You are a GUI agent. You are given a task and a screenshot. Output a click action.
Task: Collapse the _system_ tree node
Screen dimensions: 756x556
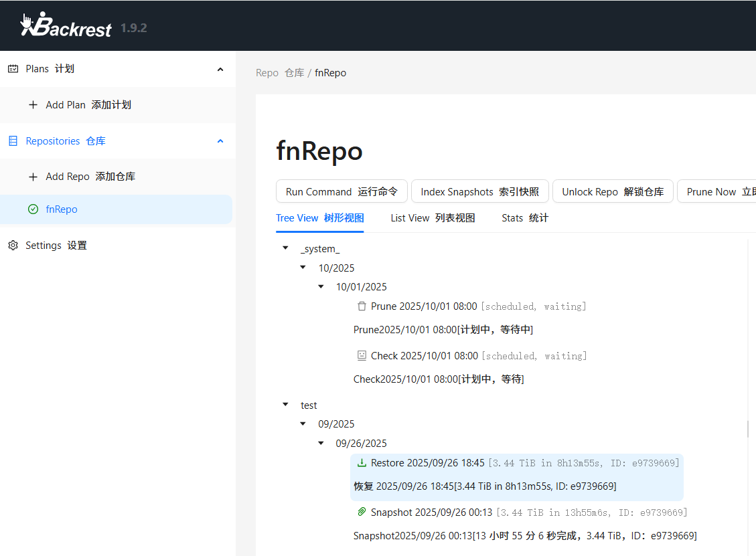[285, 249]
